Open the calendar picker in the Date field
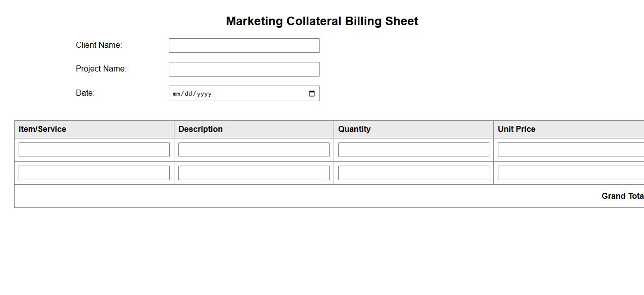Viewport: 644px width, 295px height. [x=311, y=94]
